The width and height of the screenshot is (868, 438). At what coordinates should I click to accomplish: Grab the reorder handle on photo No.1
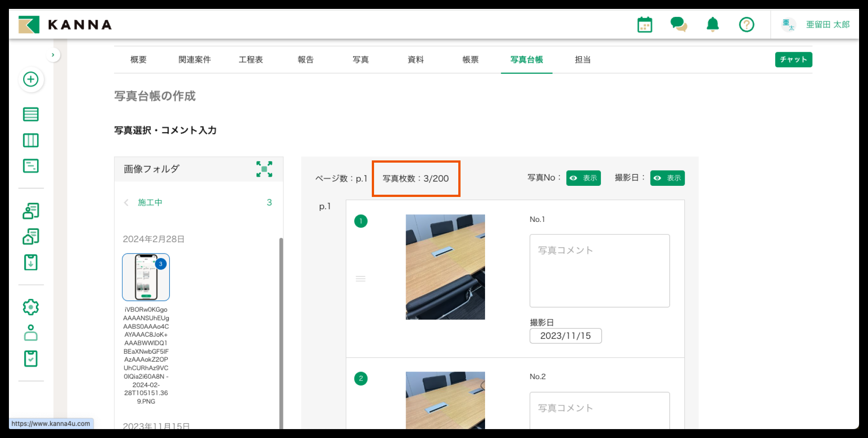click(x=361, y=279)
